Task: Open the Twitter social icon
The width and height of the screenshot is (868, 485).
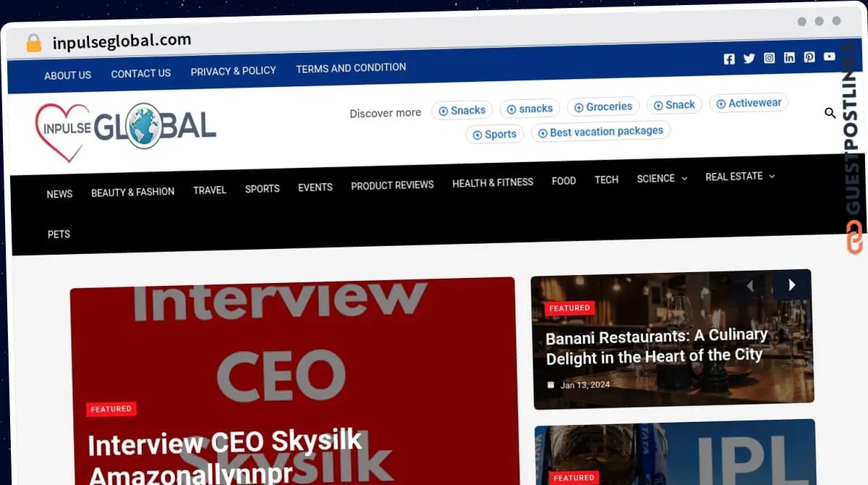Action: [749, 59]
